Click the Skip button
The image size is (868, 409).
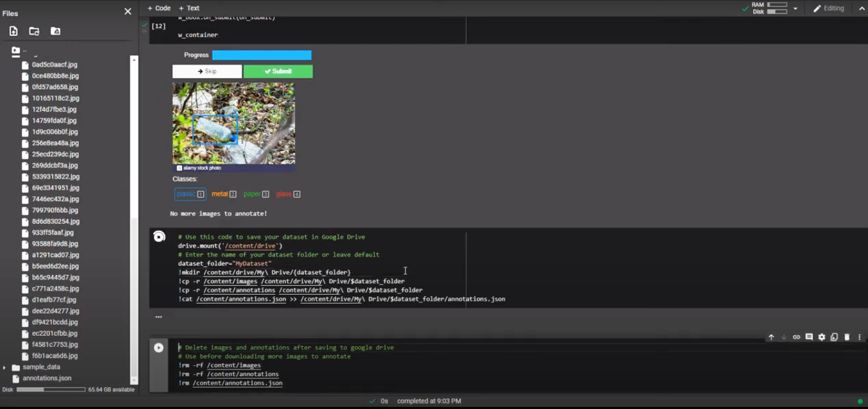[207, 71]
